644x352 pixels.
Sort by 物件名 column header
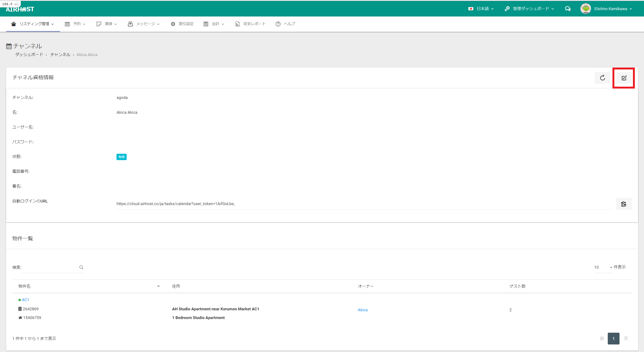24,286
